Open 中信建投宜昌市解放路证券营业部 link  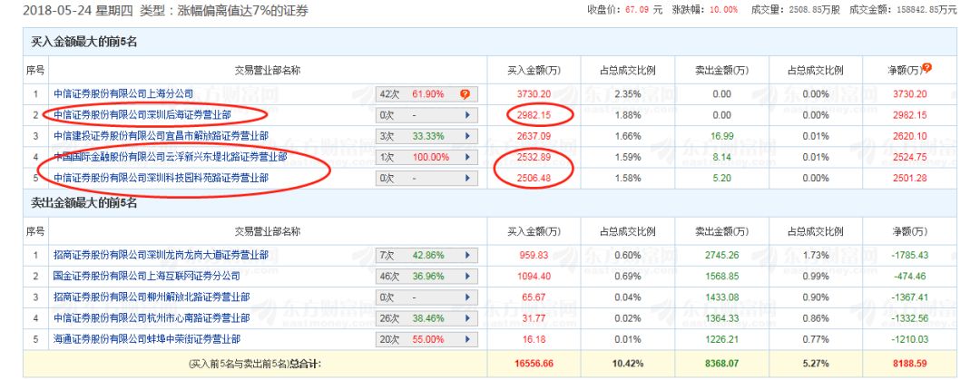[162, 136]
